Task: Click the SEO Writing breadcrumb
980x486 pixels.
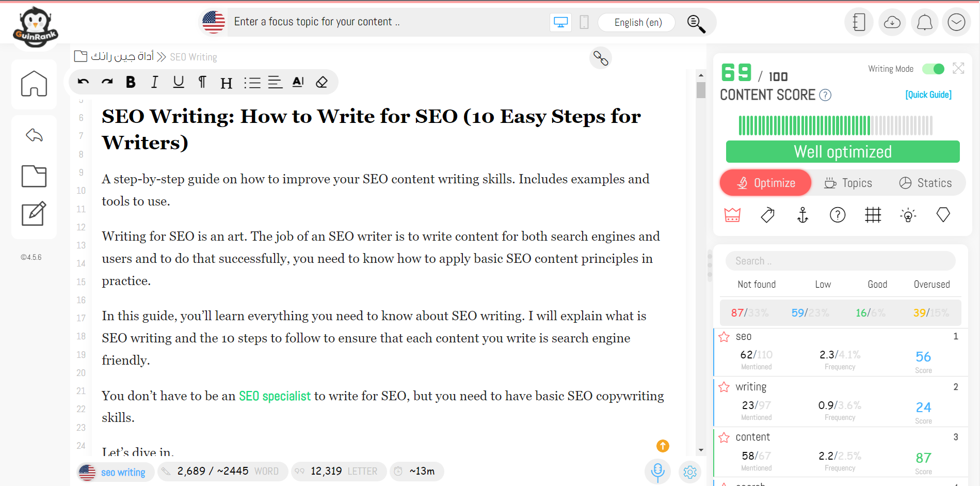Action: (x=194, y=57)
